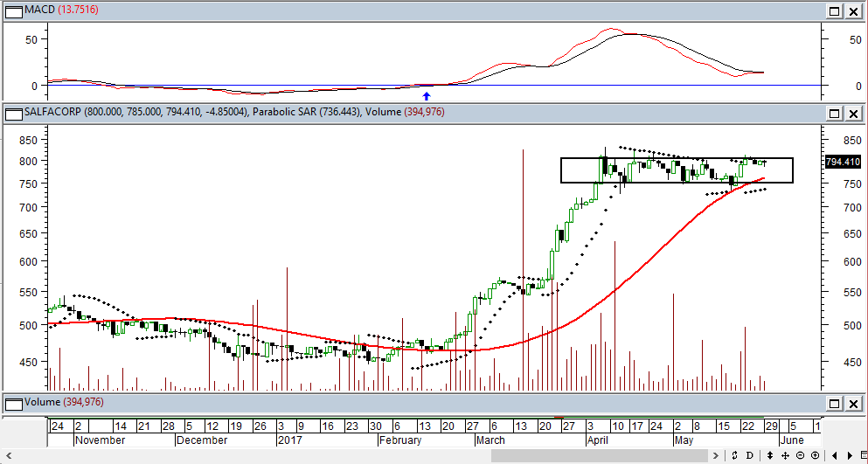The height and width of the screenshot is (464, 868).
Task: Click the D daily periodicity button
Action: 749,455
